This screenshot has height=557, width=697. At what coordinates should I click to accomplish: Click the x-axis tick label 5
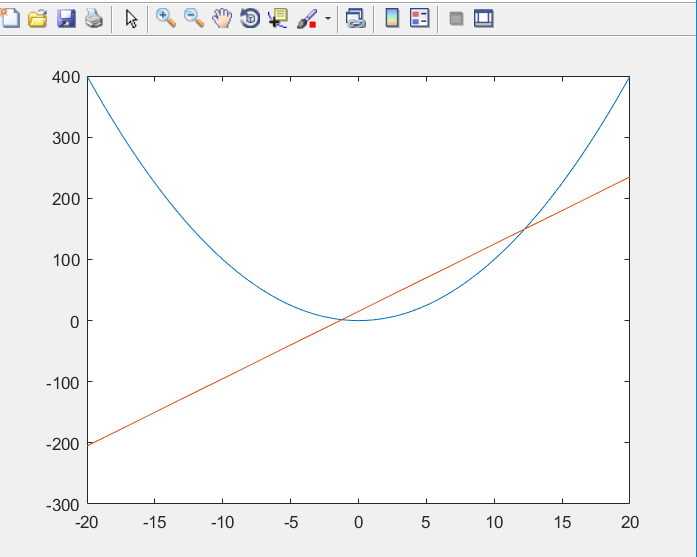click(426, 522)
